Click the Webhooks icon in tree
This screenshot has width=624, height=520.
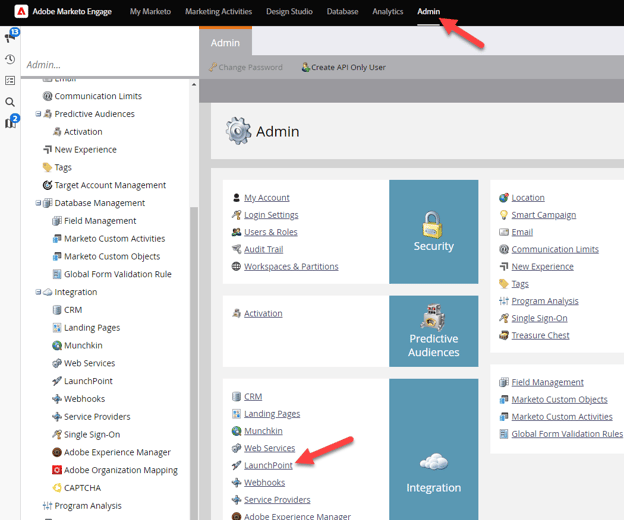pyautogui.click(x=57, y=399)
